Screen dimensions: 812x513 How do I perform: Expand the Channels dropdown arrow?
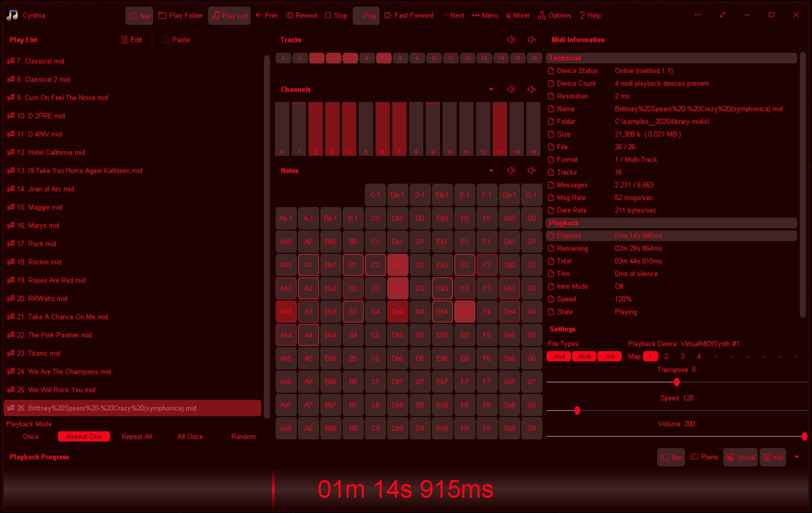[x=491, y=89]
